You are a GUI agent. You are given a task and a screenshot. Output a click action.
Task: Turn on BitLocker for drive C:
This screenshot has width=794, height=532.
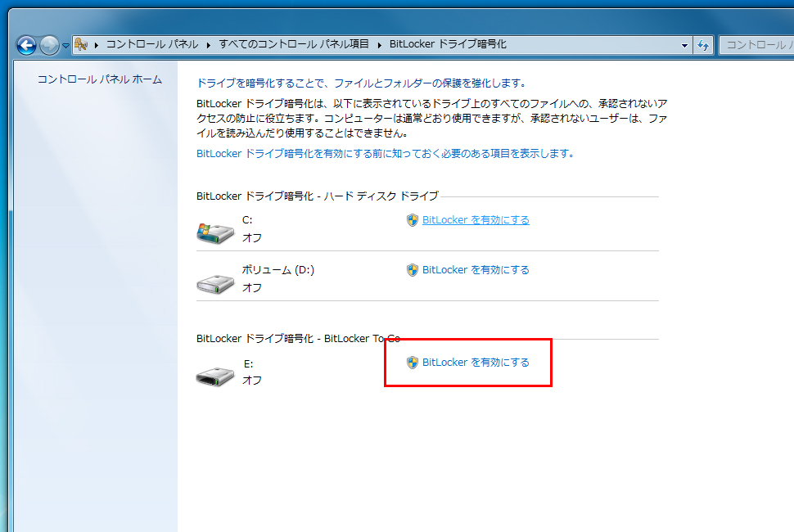point(476,220)
